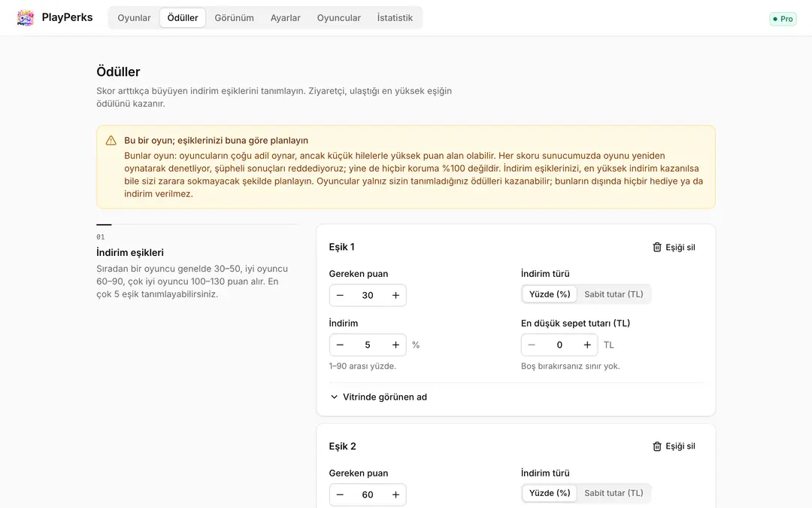Click the "Ödüller" page heading

click(x=118, y=71)
